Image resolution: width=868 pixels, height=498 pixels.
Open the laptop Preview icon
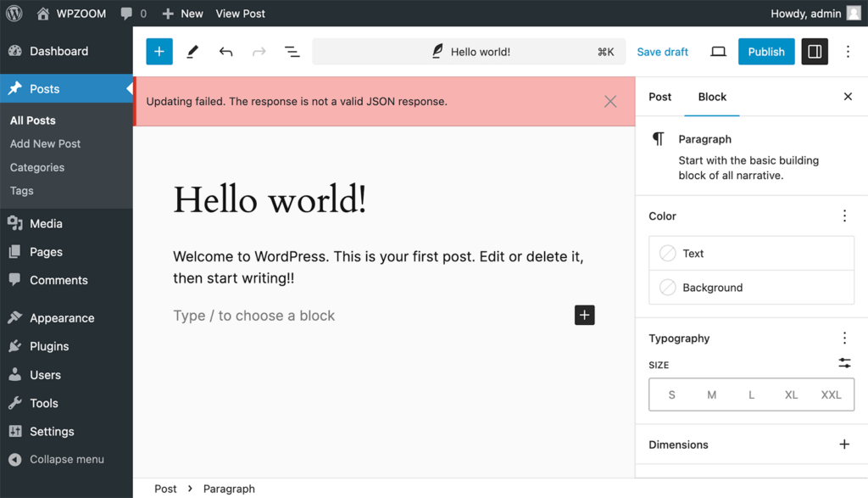718,52
